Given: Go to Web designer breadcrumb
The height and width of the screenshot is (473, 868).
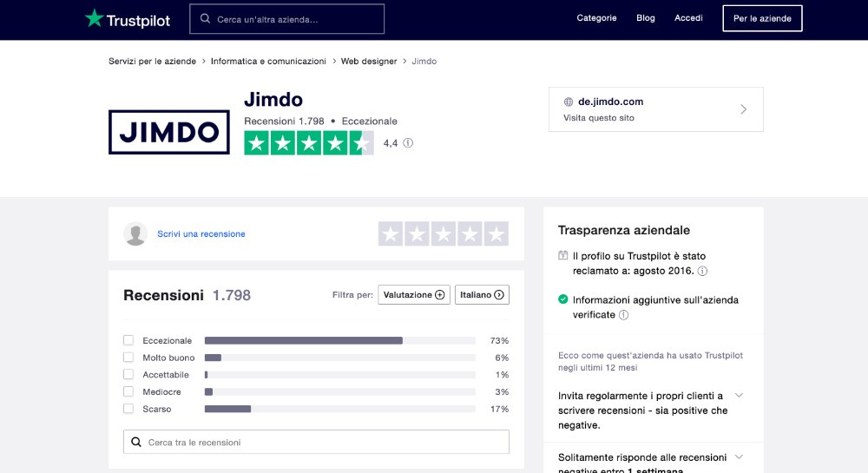Looking at the screenshot, I should pos(369,62).
